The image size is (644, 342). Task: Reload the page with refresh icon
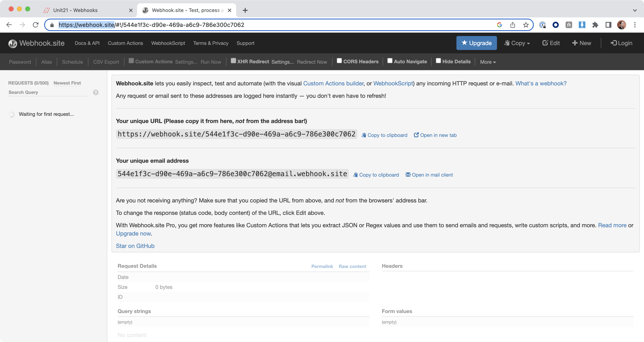(x=36, y=25)
